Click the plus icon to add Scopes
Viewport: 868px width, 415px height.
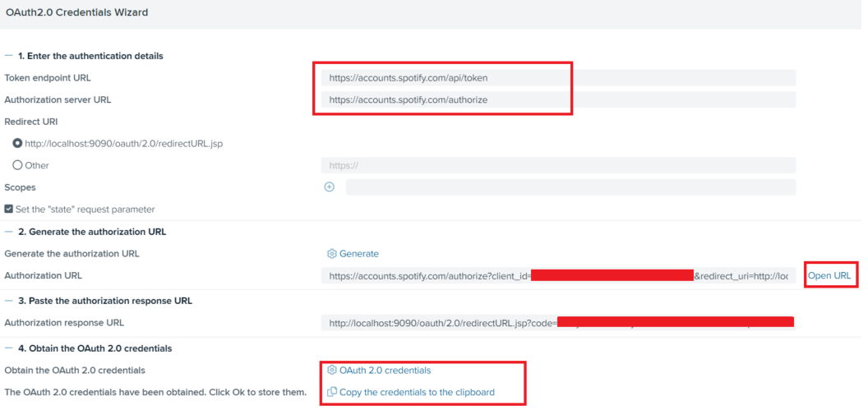coord(330,187)
